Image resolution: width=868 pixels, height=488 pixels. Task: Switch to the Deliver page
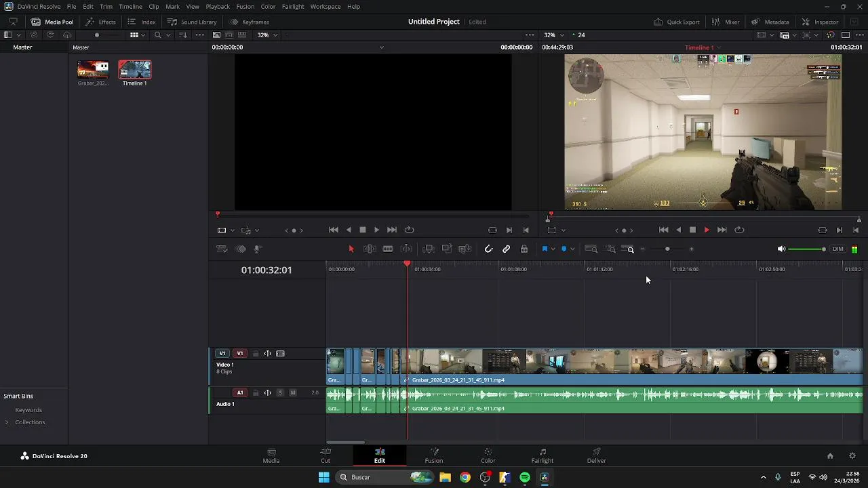click(597, 455)
